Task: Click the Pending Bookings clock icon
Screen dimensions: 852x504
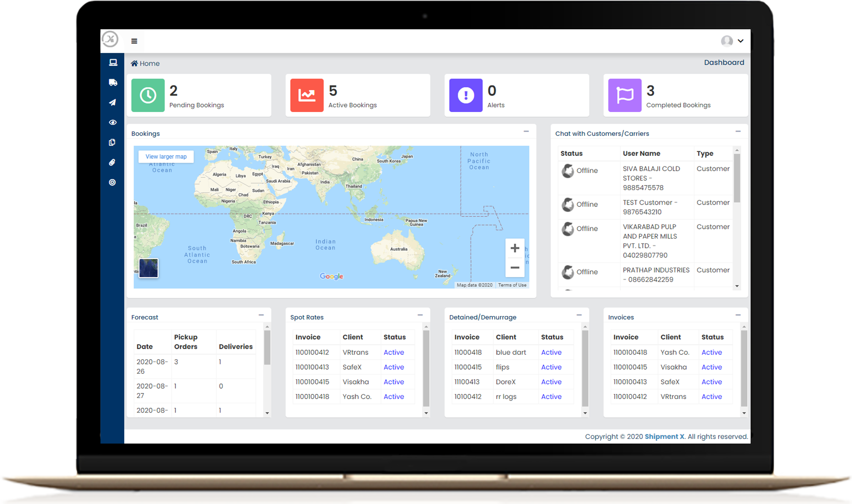Action: (148, 95)
